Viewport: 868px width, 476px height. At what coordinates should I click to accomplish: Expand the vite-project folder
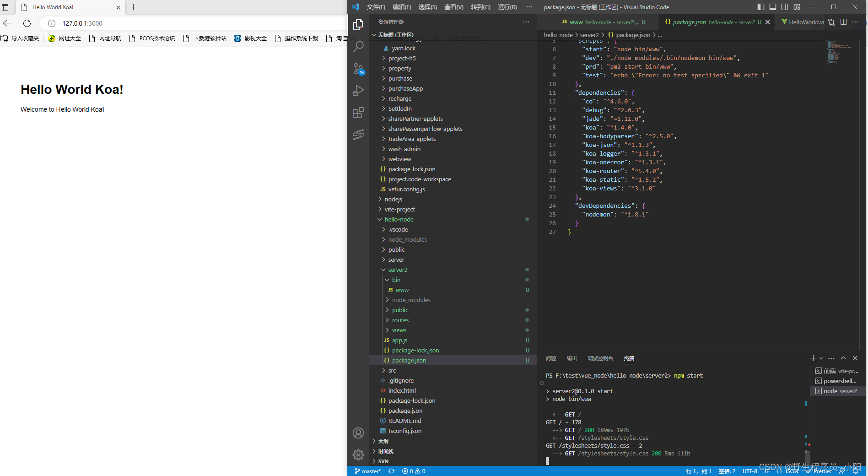(399, 210)
